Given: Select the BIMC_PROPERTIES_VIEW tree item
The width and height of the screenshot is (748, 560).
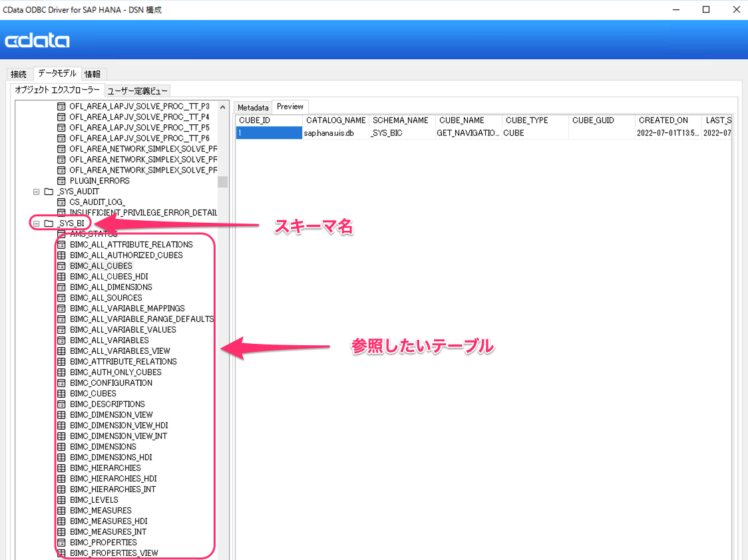Looking at the screenshot, I should (114, 553).
